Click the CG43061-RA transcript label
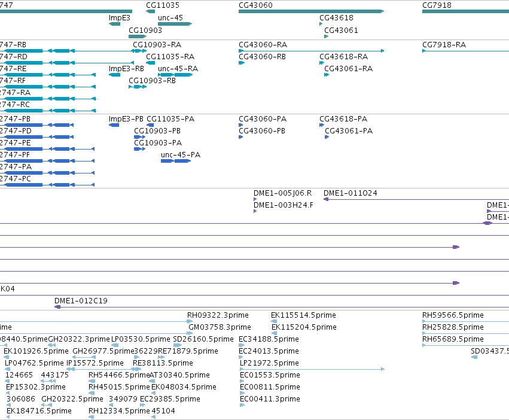The image size is (509, 420). (x=348, y=69)
